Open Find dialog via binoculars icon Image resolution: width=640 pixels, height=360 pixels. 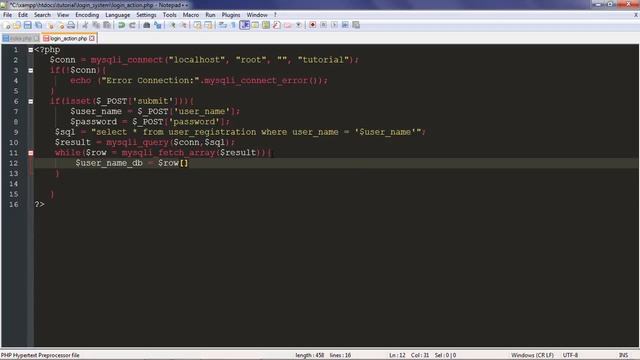[147, 25]
